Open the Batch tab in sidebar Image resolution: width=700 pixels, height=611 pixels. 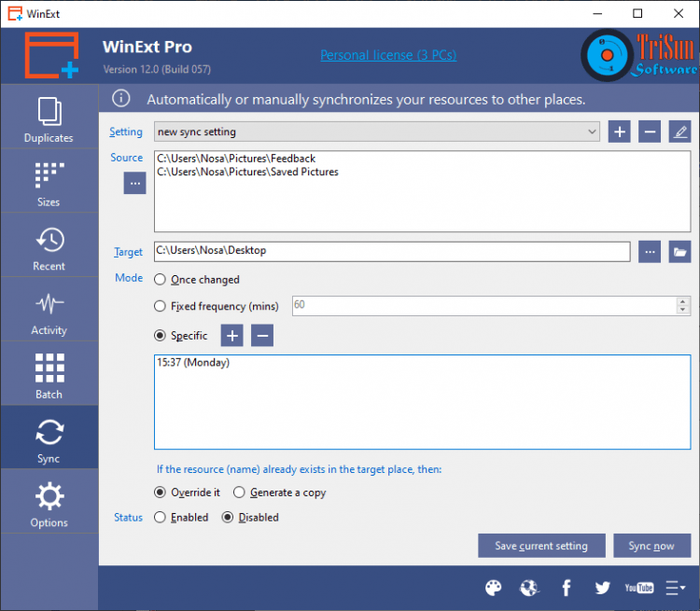click(x=49, y=375)
